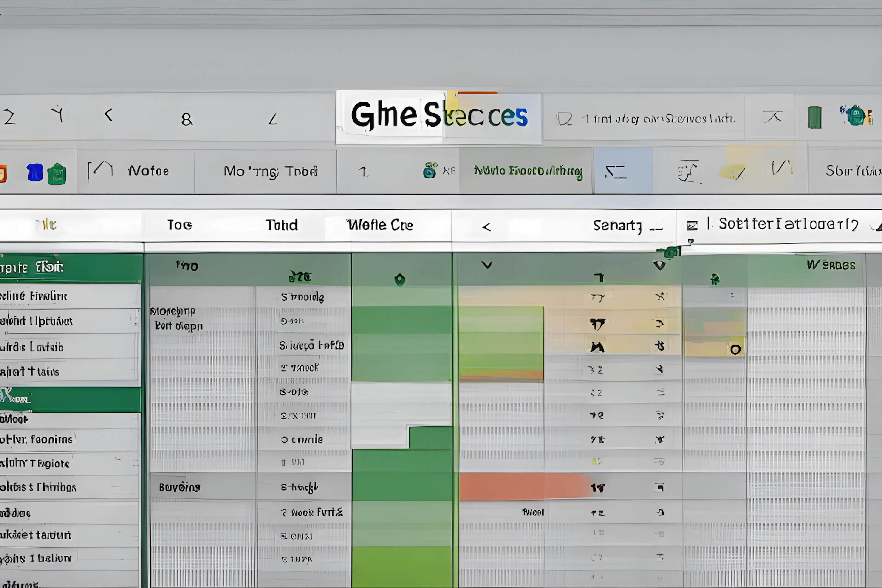Click the small image icon before 'Sobt fer'
Viewport: 882px width, 588px height.
coord(692,225)
